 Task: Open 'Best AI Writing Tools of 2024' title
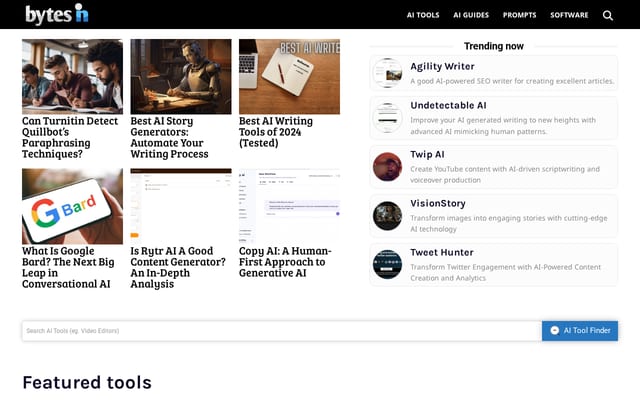click(x=276, y=132)
